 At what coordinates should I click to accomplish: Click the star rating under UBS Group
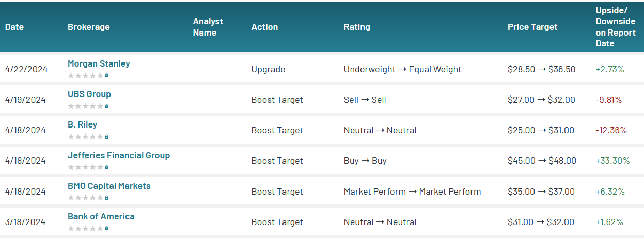(x=85, y=106)
